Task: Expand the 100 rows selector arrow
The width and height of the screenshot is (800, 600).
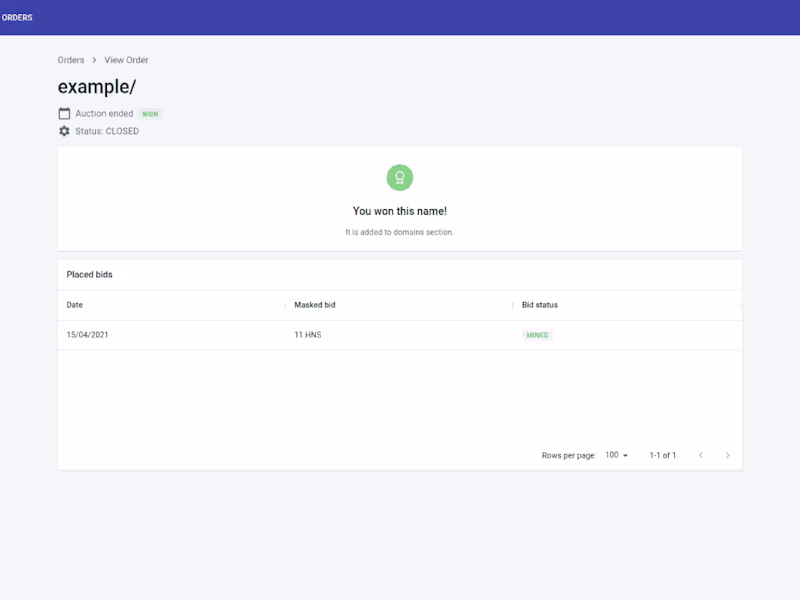Action: click(627, 455)
